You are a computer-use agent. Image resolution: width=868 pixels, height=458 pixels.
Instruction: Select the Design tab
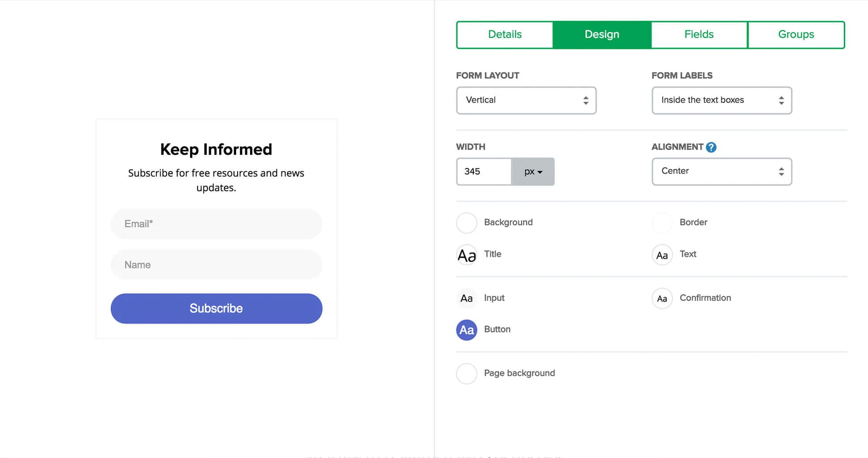tap(602, 34)
